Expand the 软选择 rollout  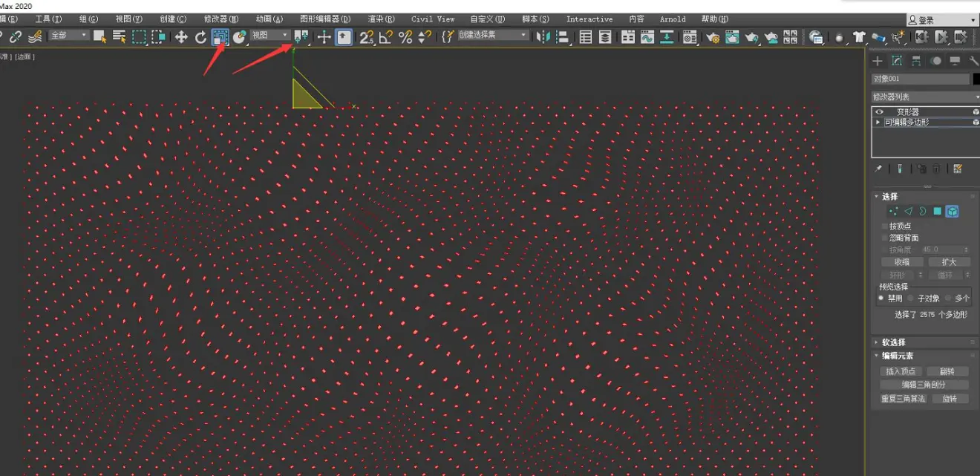[x=893, y=342]
